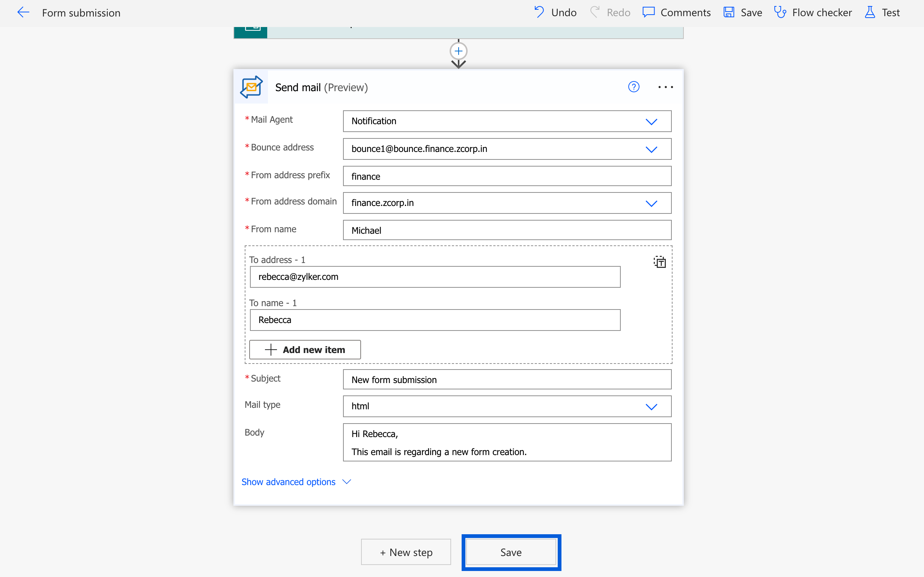Open the Mail Agent dropdown
The height and width of the screenshot is (577, 924).
click(x=651, y=121)
